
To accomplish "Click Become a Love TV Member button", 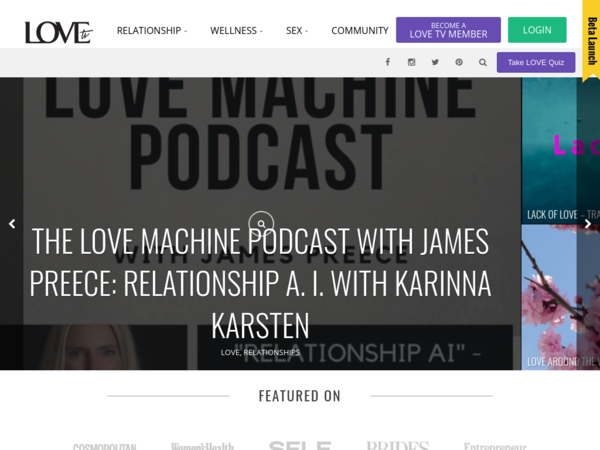I will 448,30.
